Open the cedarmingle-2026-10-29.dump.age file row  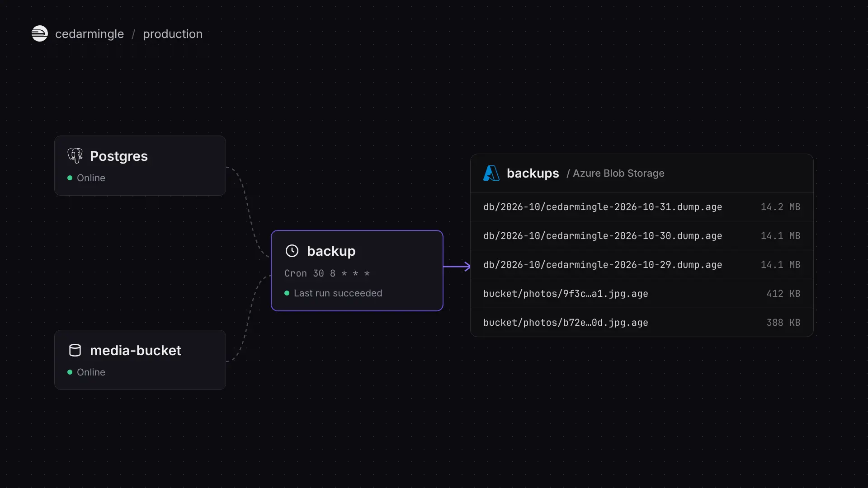[x=642, y=265]
